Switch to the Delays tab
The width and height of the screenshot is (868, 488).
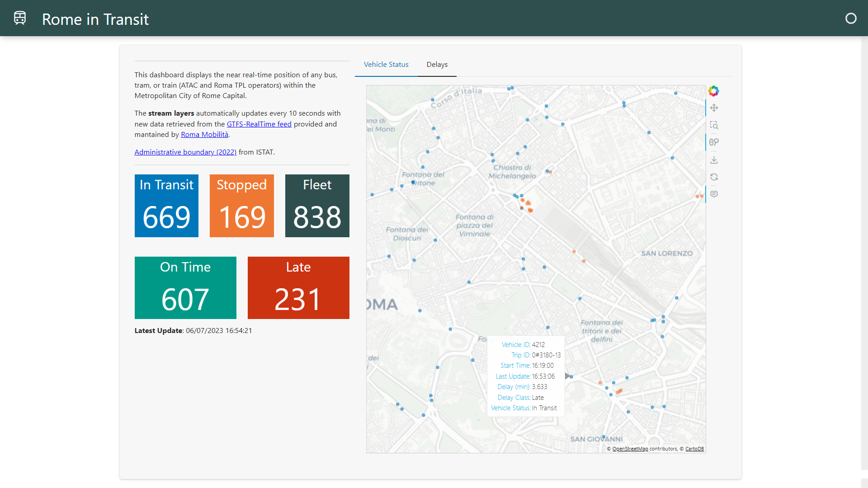[x=437, y=65]
